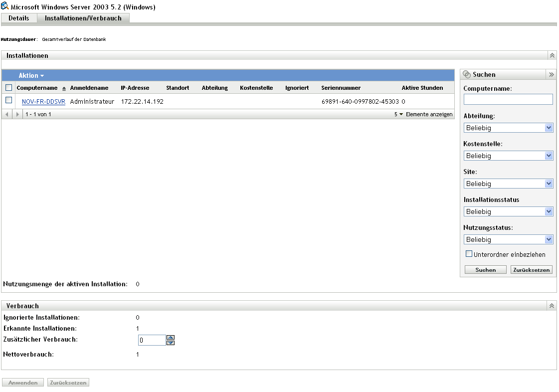559x392 pixels.
Task: Switch to the Details tab
Action: (x=19, y=18)
